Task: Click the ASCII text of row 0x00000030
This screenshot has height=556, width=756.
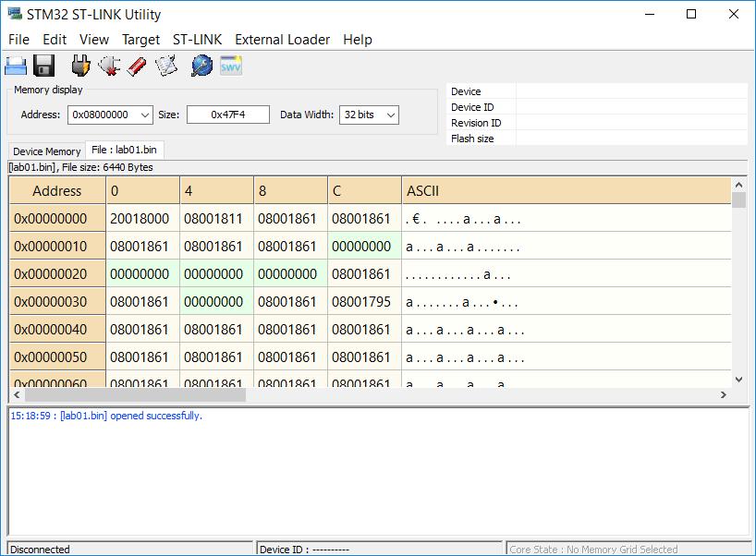Action: 462,303
